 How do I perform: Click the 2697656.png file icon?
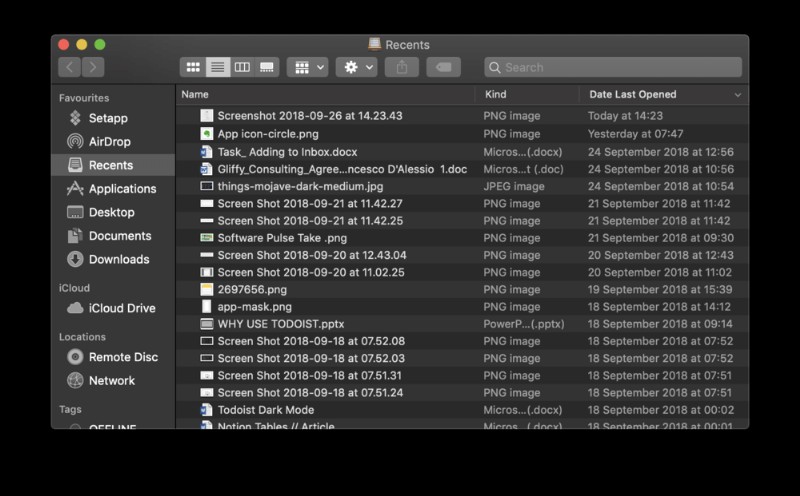point(206,289)
